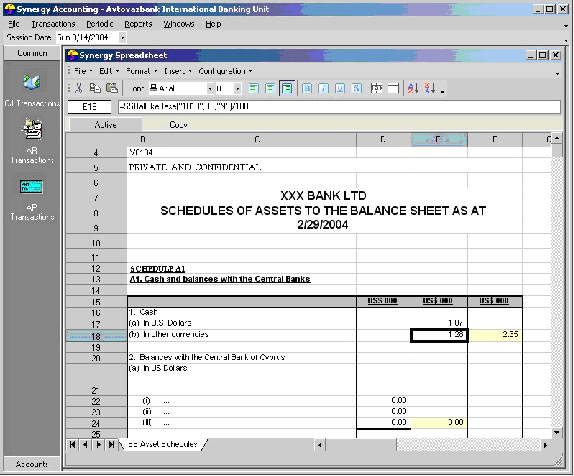Screen dimensions: 574x476
Task: Sort descending with the Z-A icon
Action: coord(430,88)
